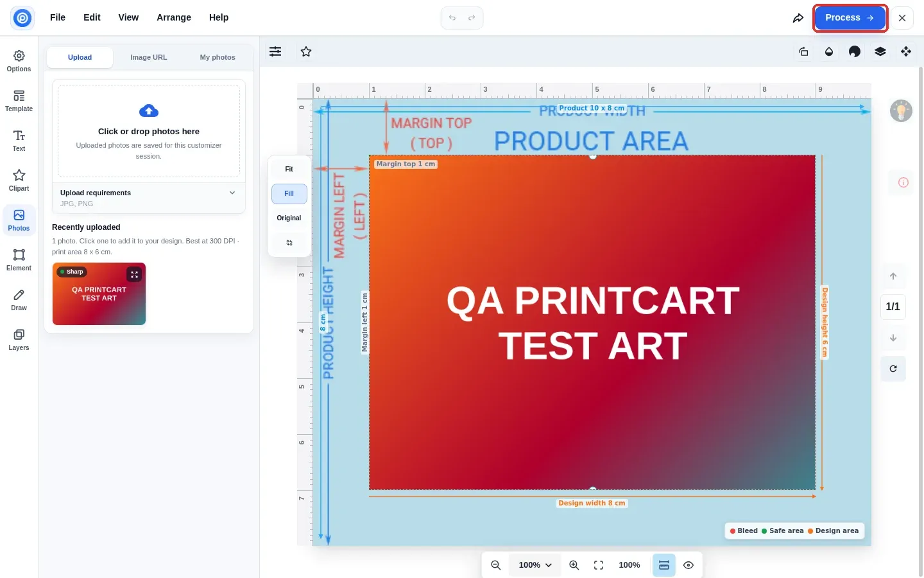Click the 100% reset zoom button
The image size is (924, 578).
coord(629,565)
